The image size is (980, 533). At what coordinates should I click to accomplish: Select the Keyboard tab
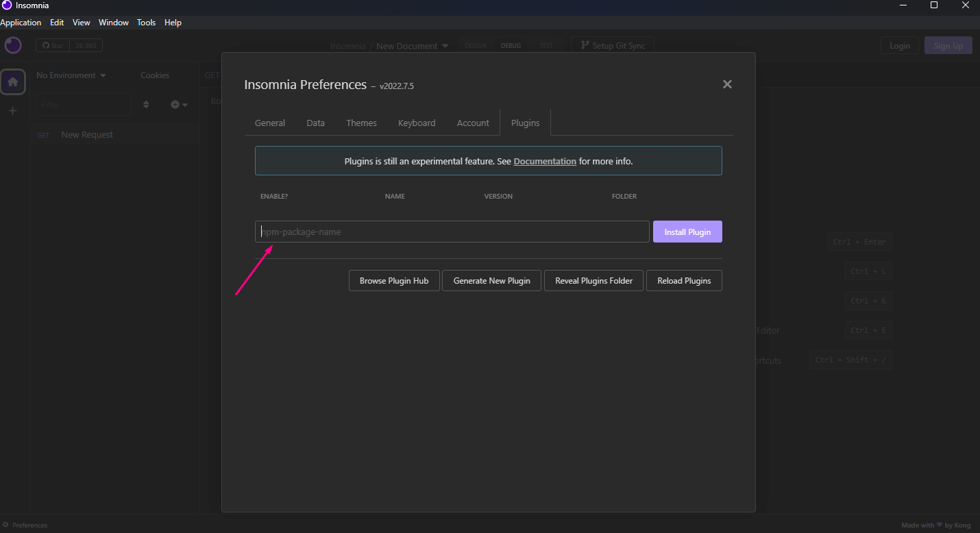[417, 123]
